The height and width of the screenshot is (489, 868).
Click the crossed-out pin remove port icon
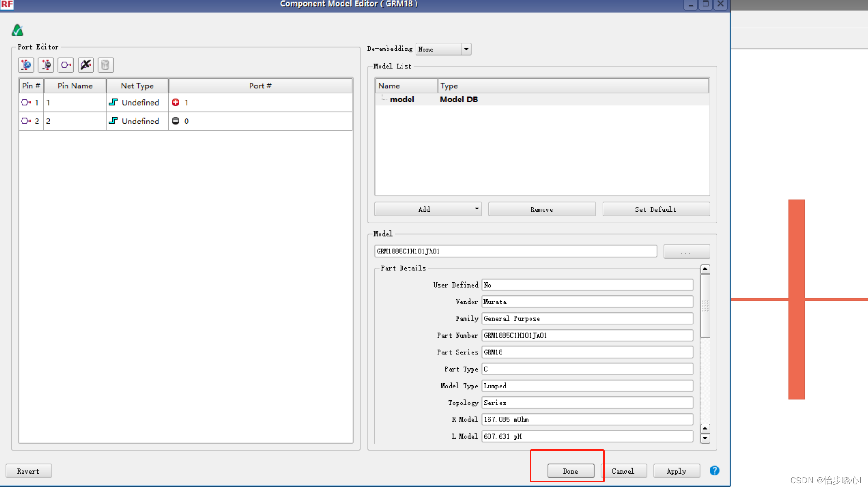pyautogui.click(x=86, y=65)
